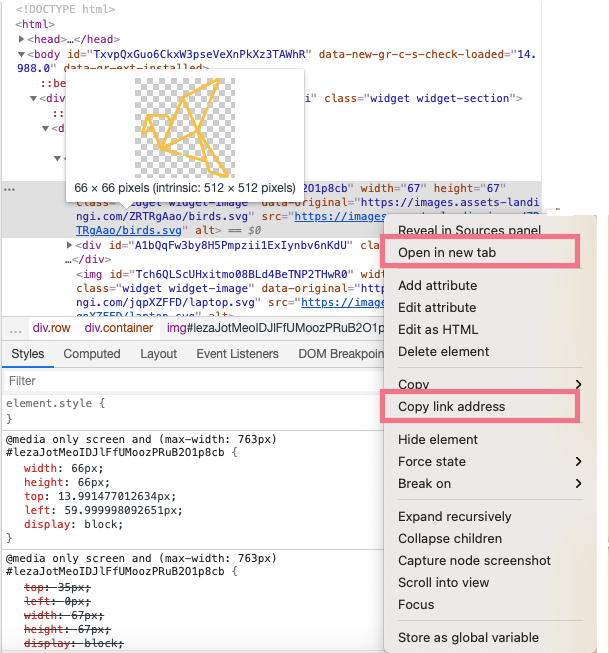Select div.container in the breadcrumb
The image size is (609, 653).
[x=119, y=328]
